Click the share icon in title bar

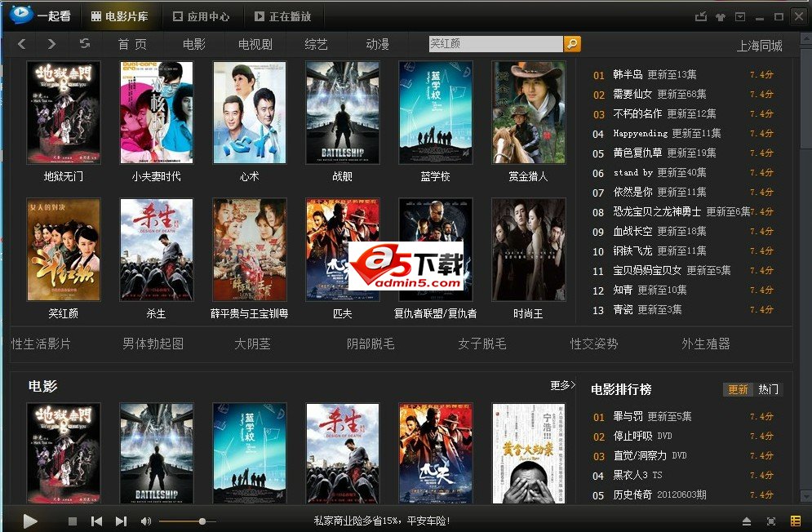click(701, 16)
